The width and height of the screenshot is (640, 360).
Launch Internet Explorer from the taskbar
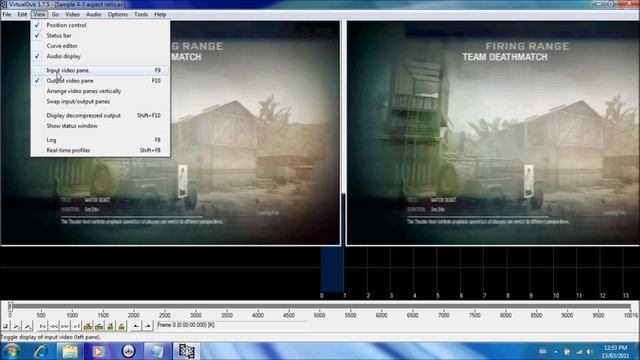pyautogui.click(x=40, y=351)
